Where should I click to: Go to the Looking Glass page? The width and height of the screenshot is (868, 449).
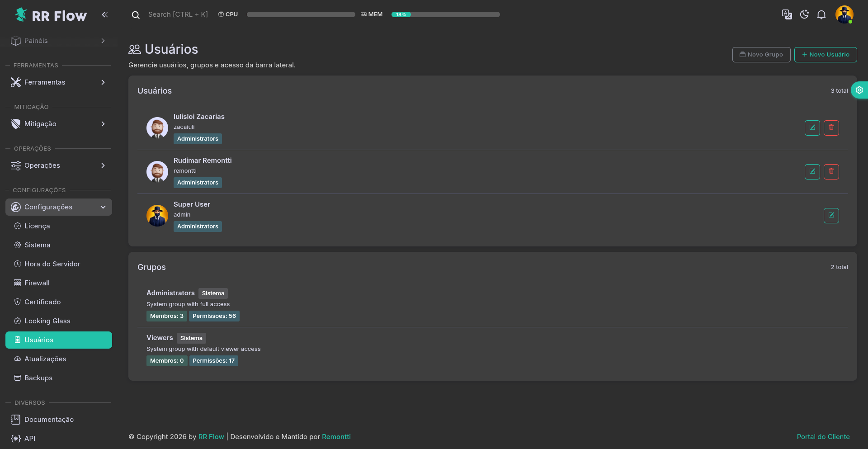(47, 321)
